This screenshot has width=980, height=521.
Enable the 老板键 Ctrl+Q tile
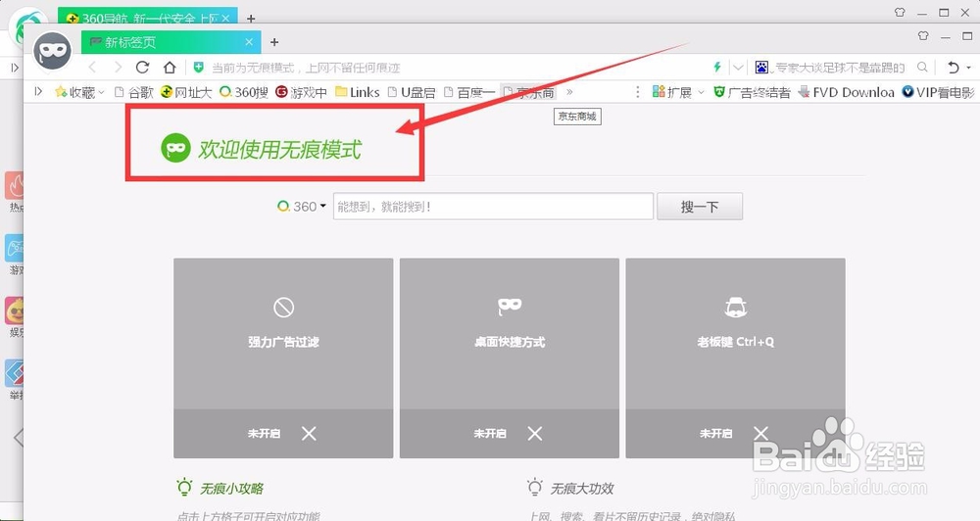coord(736,334)
